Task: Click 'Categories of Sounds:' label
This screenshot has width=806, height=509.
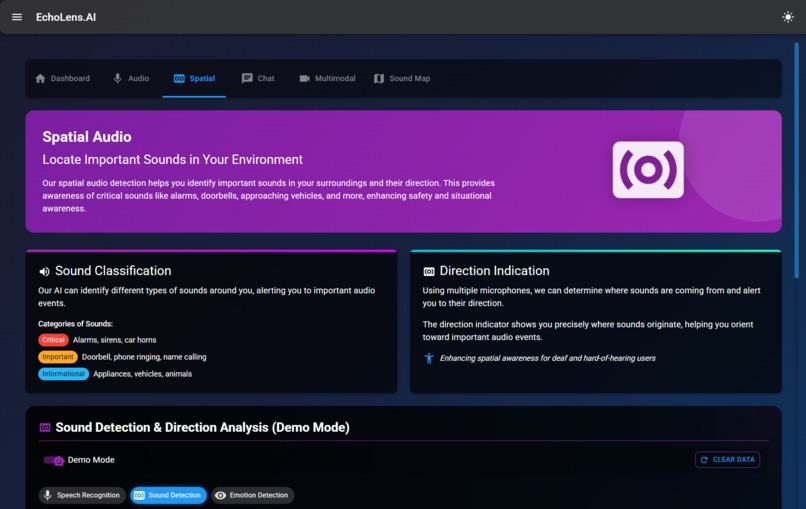Action: click(75, 324)
